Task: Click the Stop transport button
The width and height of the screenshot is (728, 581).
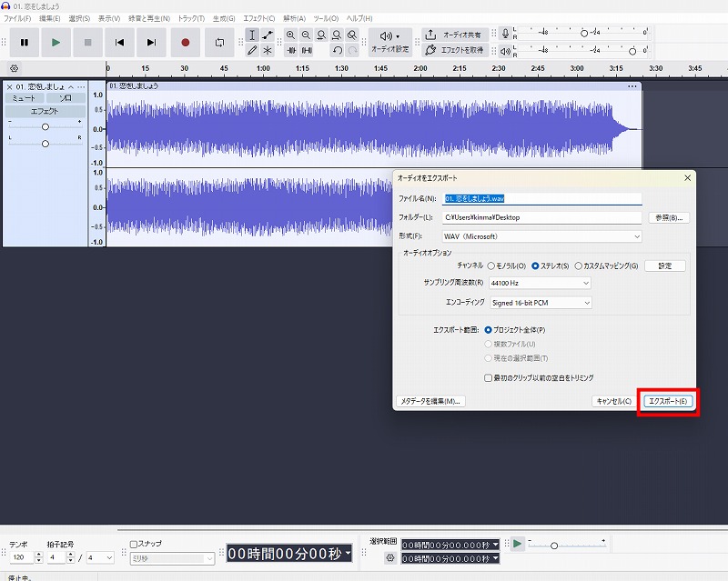Action: 87,42
